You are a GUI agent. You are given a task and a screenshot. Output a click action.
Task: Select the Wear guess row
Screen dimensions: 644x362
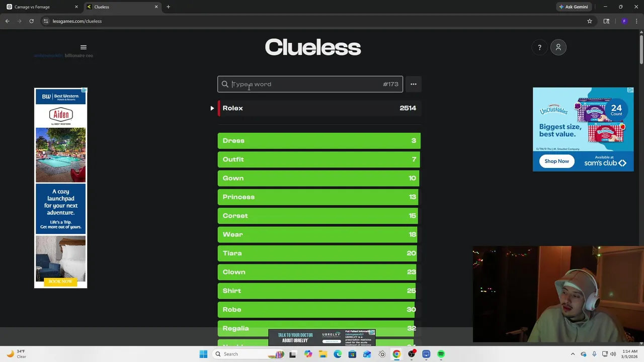point(319,234)
